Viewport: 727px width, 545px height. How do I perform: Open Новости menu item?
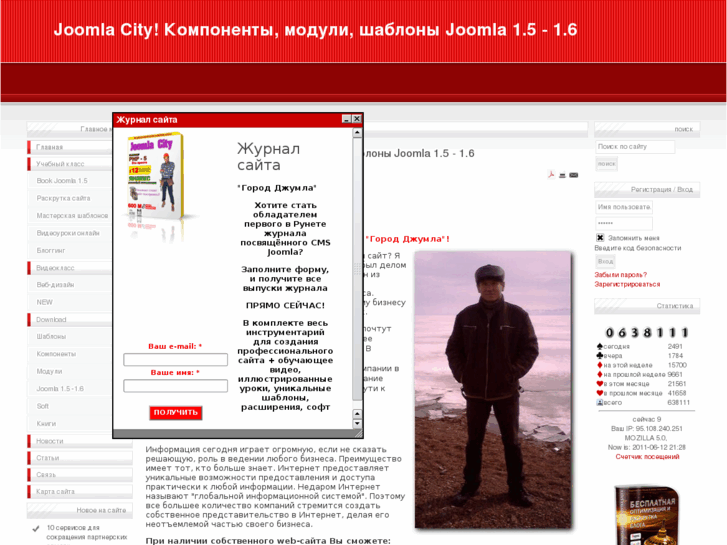(80, 441)
